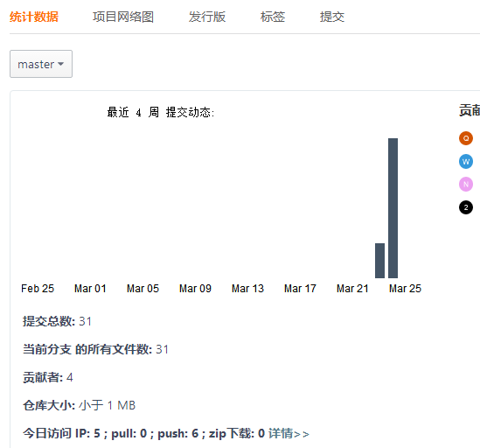Viewport: 480px width, 448px height.
Task: Click the orange Q contributor avatar
Action: 466,138
